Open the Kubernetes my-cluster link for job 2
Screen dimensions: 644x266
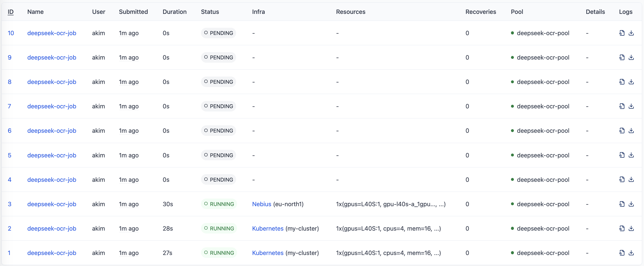click(267, 228)
